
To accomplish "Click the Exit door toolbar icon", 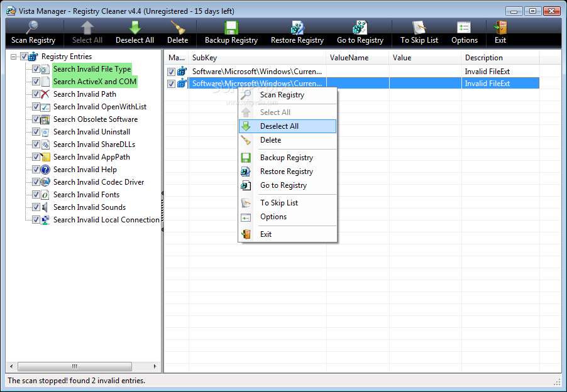I will coord(500,28).
